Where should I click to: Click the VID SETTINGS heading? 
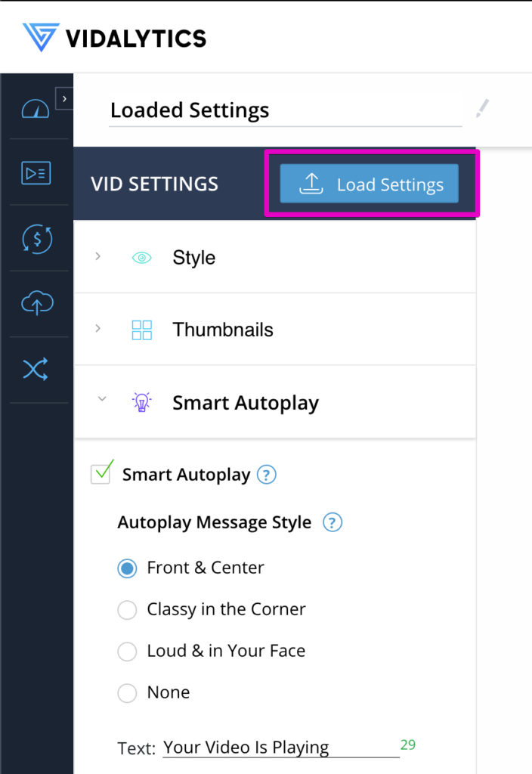coord(154,184)
